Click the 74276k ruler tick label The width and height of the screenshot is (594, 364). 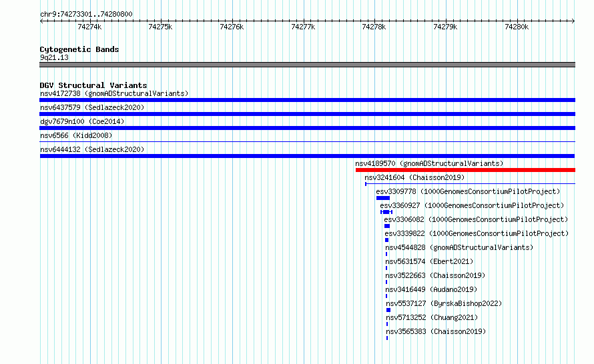click(x=232, y=27)
